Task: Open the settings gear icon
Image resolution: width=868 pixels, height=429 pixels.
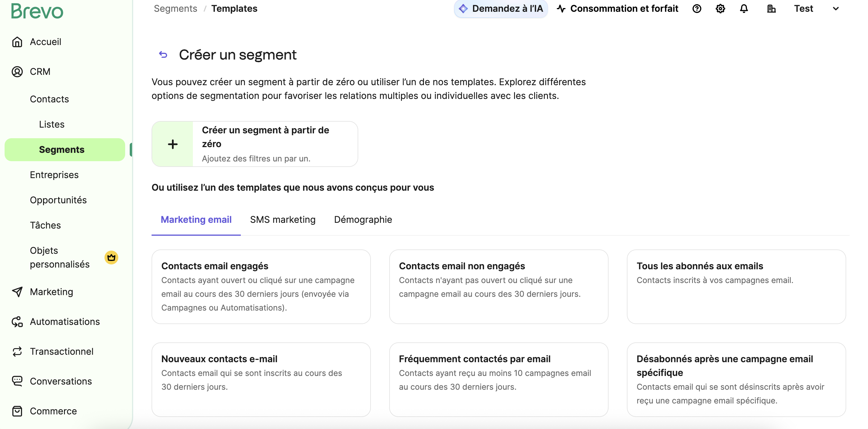Action: 720,8
